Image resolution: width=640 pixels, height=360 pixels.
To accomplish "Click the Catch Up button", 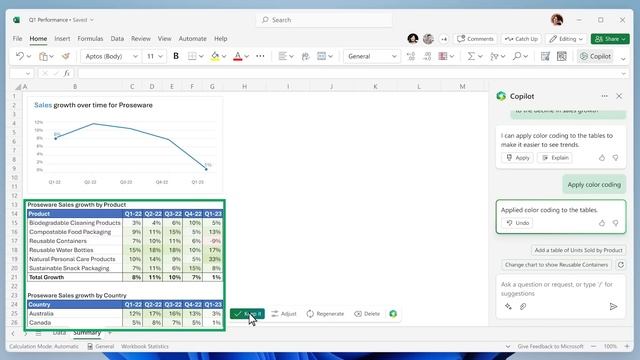I will (x=521, y=39).
